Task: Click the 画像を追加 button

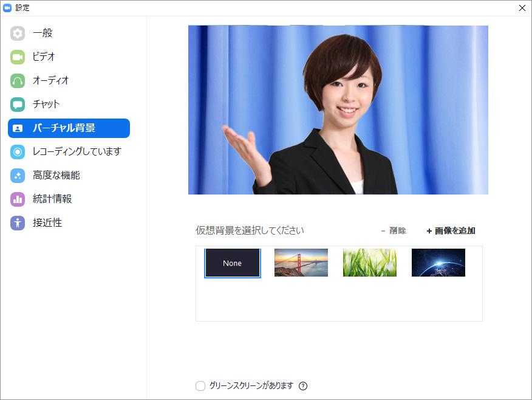Action: [x=451, y=231]
